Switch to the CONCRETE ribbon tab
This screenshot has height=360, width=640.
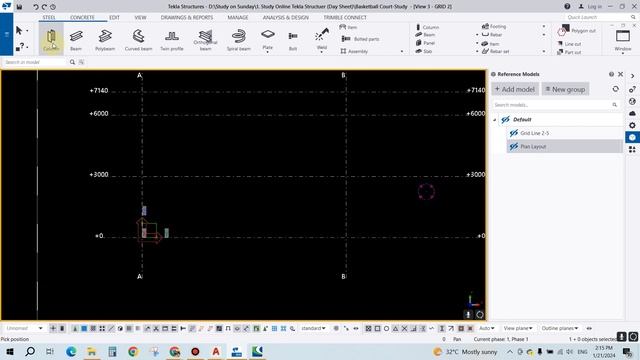click(82, 18)
